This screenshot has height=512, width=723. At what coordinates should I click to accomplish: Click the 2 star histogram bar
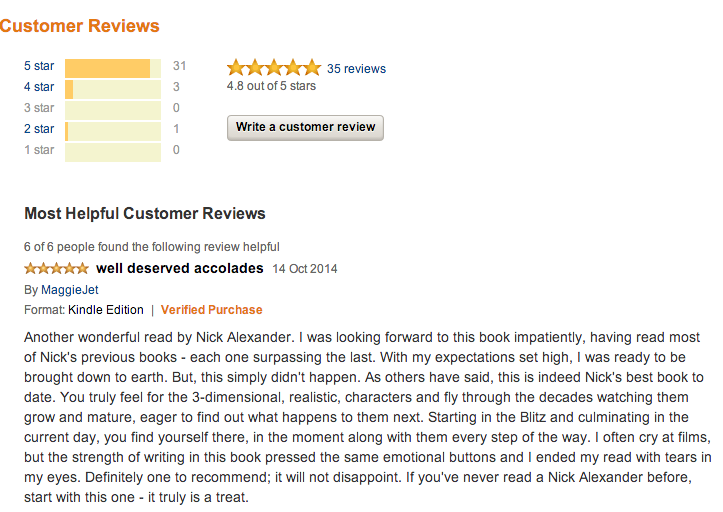tap(112, 130)
